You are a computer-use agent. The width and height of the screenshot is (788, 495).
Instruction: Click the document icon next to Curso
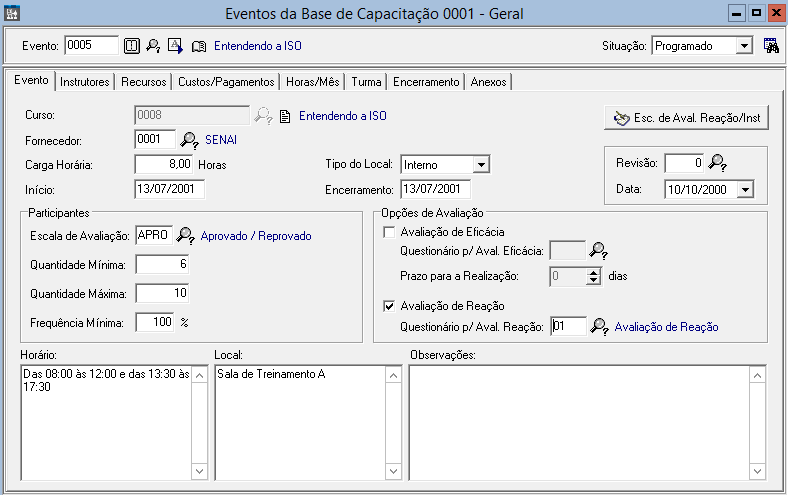[285, 116]
